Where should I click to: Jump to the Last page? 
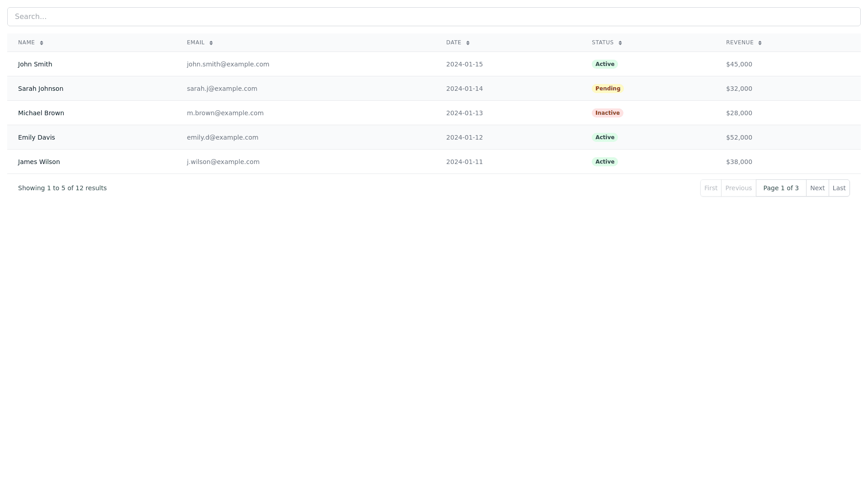tap(839, 188)
